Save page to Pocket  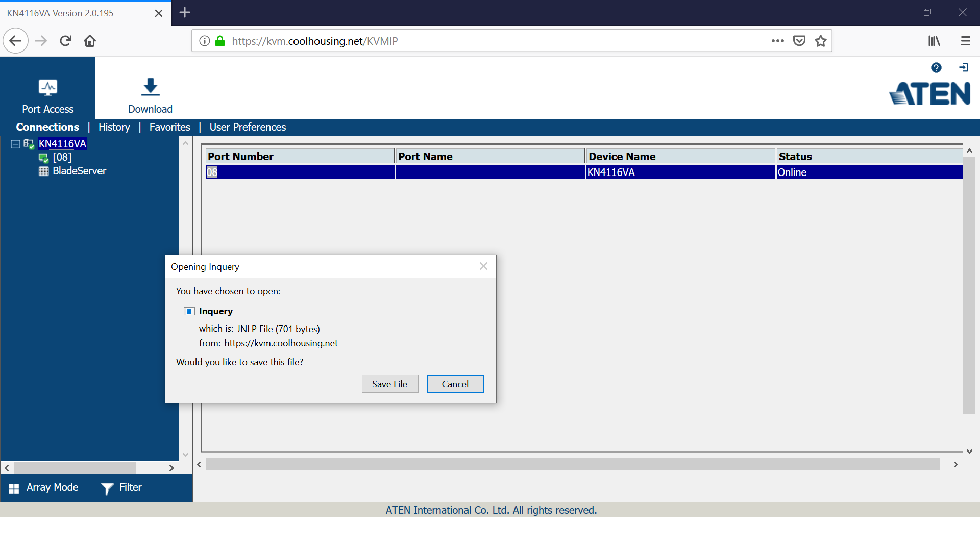[799, 41]
